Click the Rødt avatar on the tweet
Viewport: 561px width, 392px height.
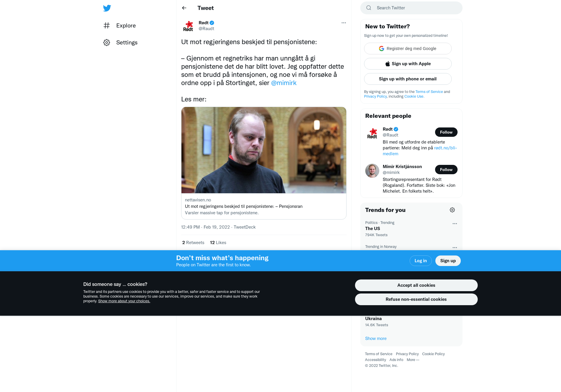coord(188,26)
